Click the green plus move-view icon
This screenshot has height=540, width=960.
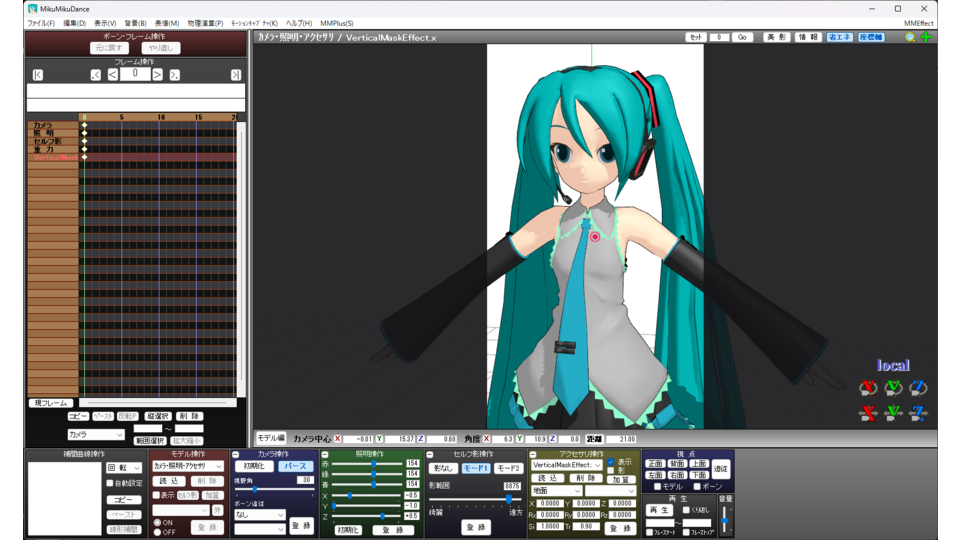pyautogui.click(x=926, y=37)
